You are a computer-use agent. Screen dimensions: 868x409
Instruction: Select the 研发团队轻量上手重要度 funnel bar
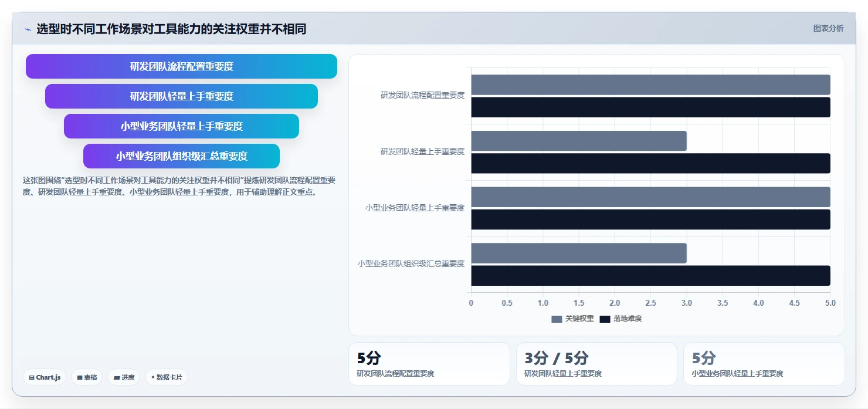pos(181,96)
